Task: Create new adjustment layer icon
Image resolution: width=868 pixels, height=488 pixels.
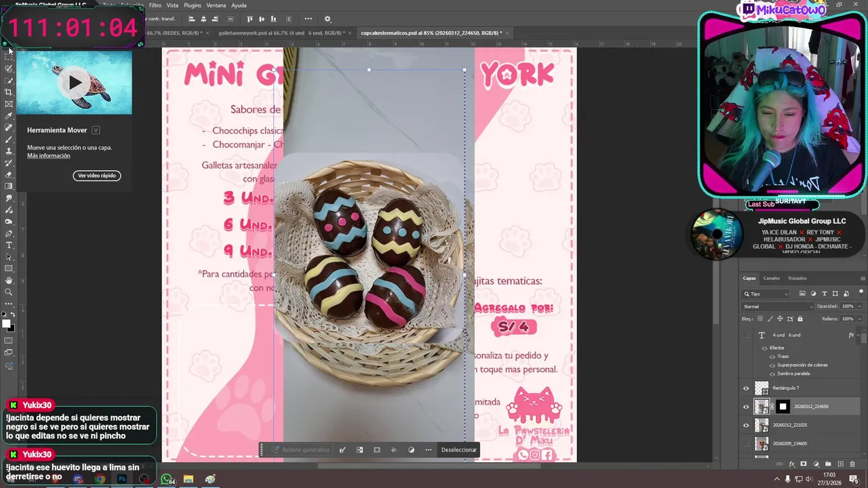Action: [x=816, y=464]
